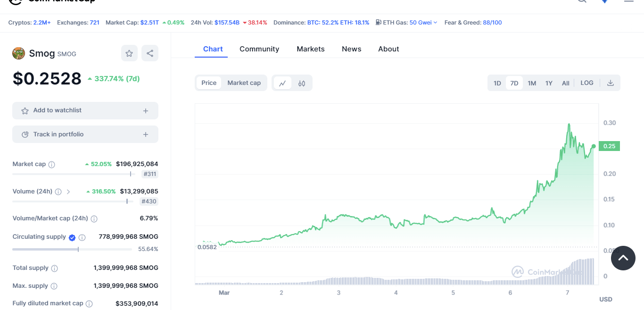Open the share options for Smog
The width and height of the screenshot is (644, 310).
[x=150, y=53]
